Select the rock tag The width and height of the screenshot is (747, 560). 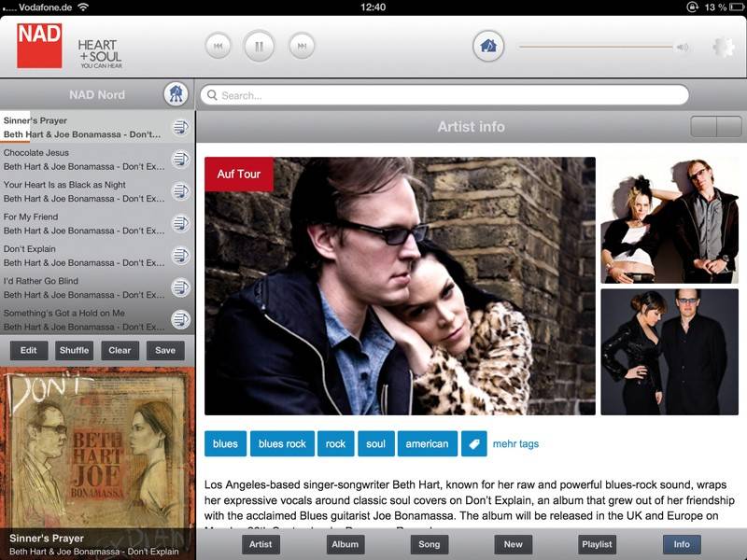[x=335, y=444]
